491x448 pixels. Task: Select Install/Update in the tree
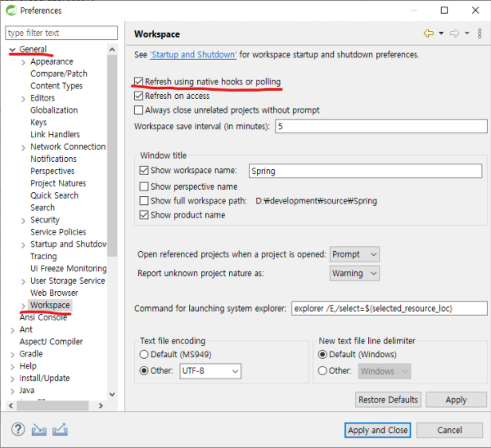(x=44, y=379)
